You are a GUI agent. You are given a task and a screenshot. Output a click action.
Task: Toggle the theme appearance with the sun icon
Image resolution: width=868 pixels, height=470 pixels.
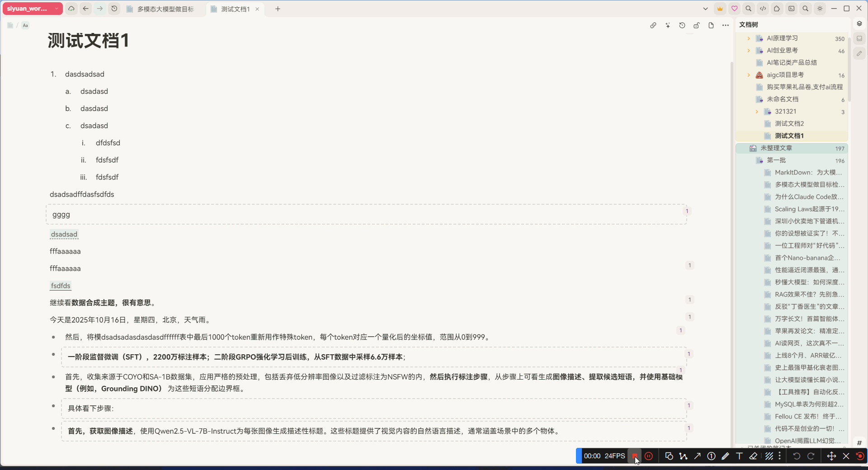(x=820, y=9)
